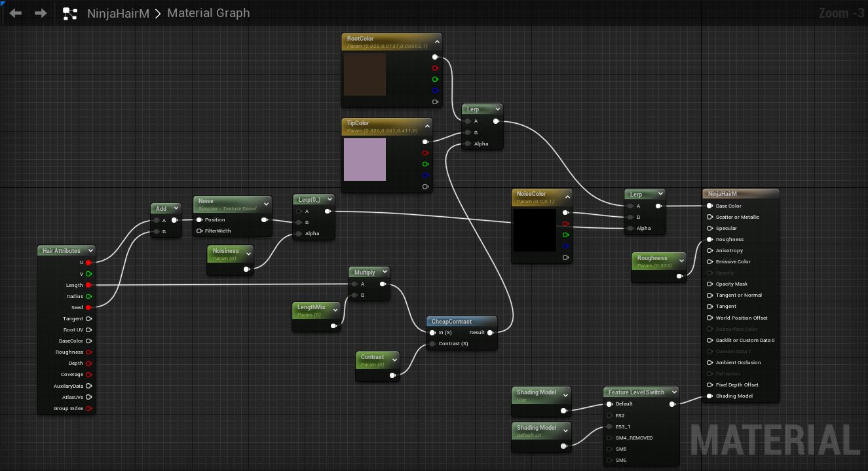Image resolution: width=868 pixels, height=471 pixels.
Task: Select the CheapContrast node title
Action: (x=451, y=322)
